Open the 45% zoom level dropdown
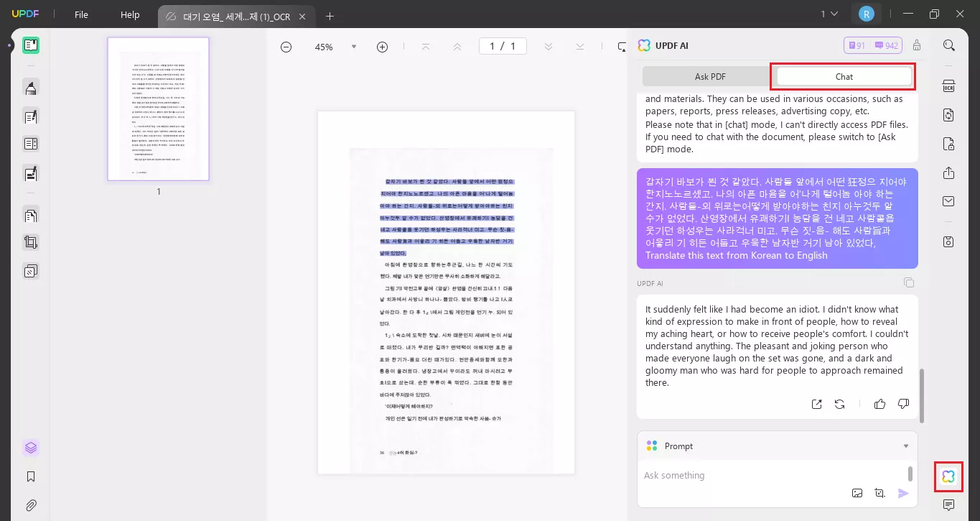The height and width of the screenshot is (521, 980). pyautogui.click(x=354, y=46)
